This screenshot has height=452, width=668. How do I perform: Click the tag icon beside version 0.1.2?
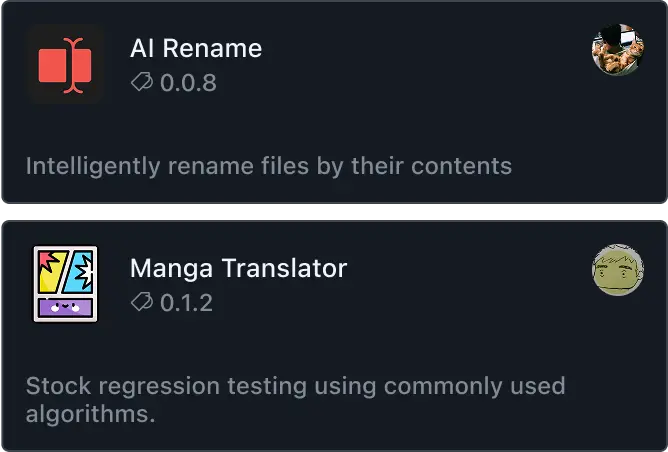(x=143, y=302)
